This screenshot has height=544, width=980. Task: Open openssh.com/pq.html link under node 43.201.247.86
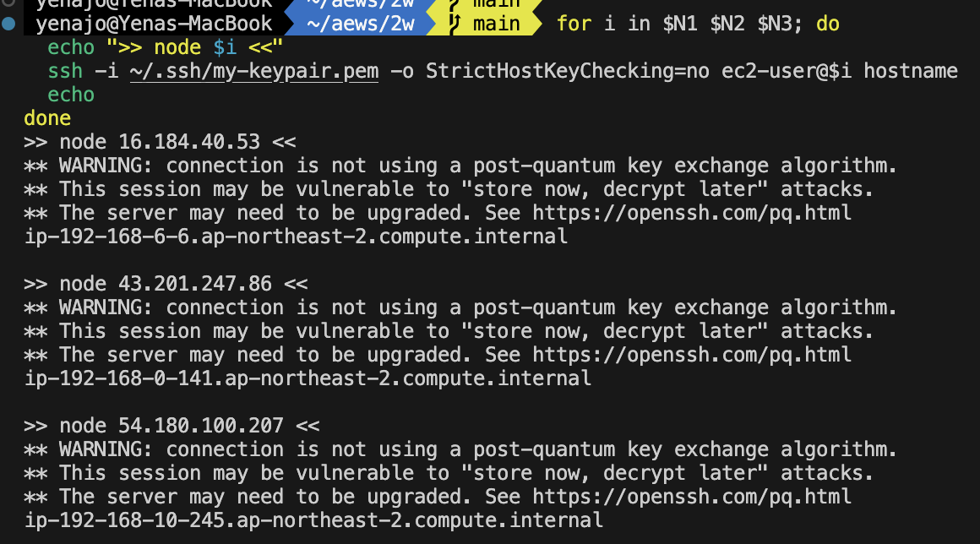tap(692, 355)
